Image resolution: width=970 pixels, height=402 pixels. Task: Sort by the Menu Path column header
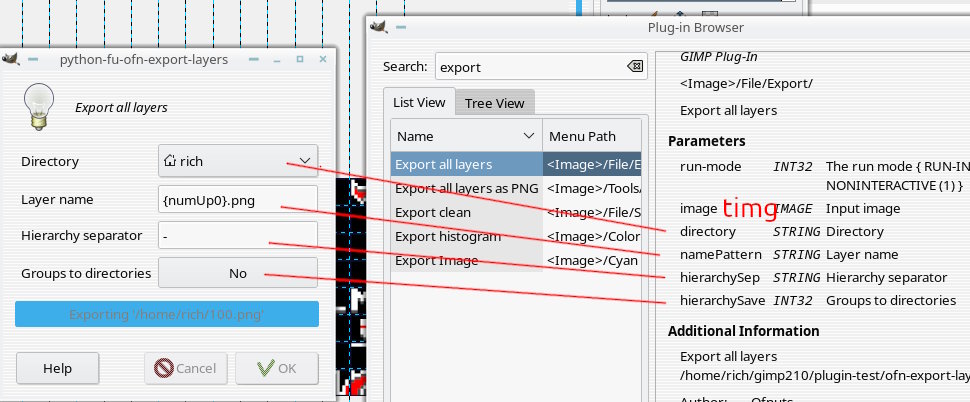[592, 136]
